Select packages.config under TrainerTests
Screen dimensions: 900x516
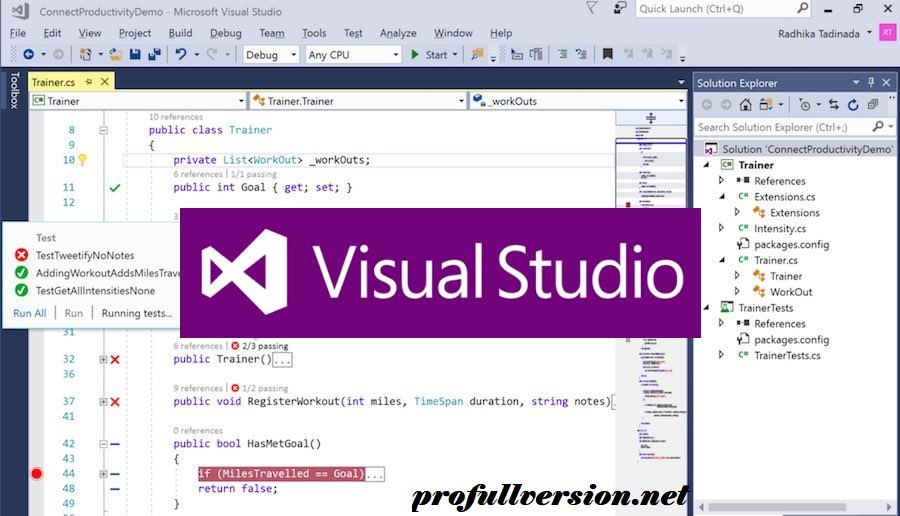(791, 339)
